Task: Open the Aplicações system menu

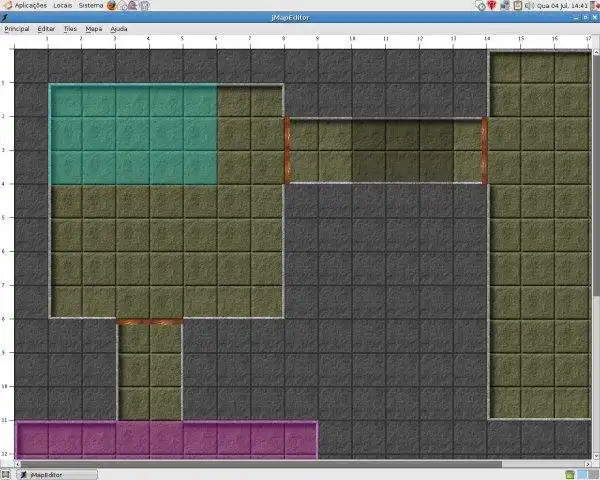Action: tap(30, 5)
